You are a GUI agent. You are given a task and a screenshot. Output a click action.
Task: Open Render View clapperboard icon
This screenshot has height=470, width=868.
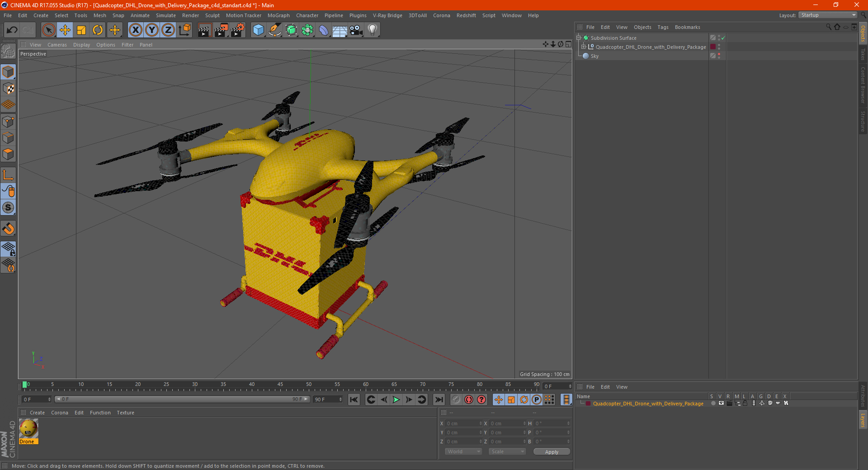point(204,30)
